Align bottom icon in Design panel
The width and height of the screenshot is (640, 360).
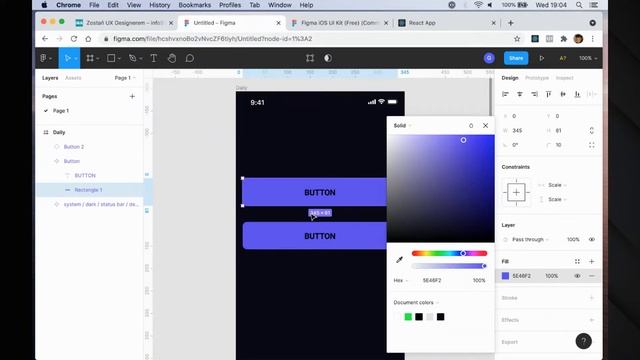pyautogui.click(x=577, y=94)
